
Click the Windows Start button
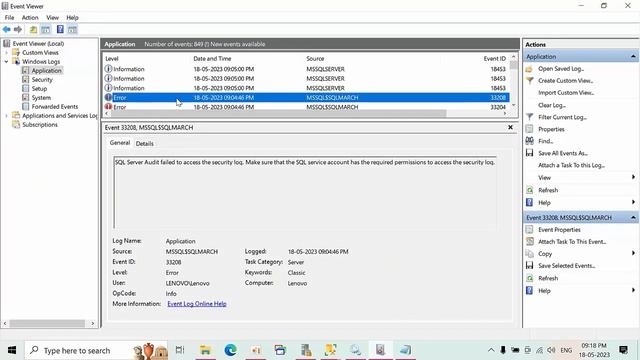[x=12, y=350]
